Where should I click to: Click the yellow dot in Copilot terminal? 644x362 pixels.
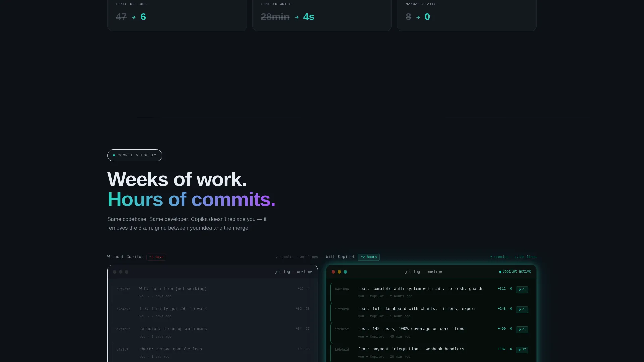(x=339, y=272)
